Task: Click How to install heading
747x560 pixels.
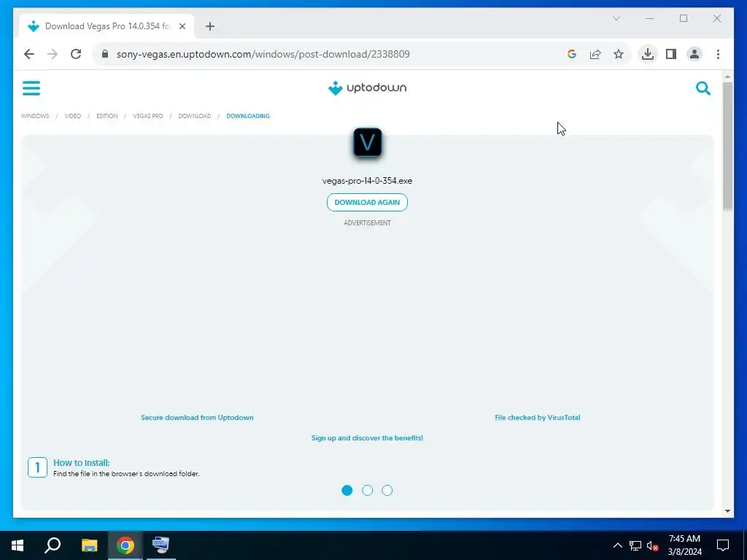Action: 82,463
